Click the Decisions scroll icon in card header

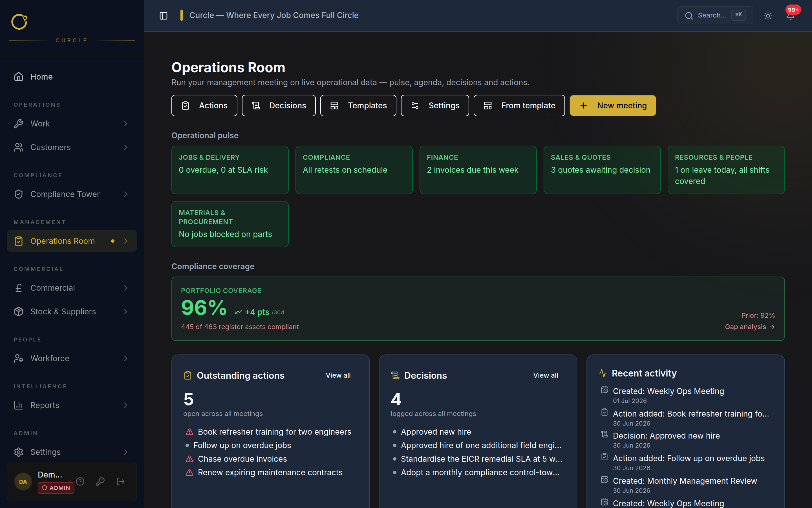click(395, 375)
